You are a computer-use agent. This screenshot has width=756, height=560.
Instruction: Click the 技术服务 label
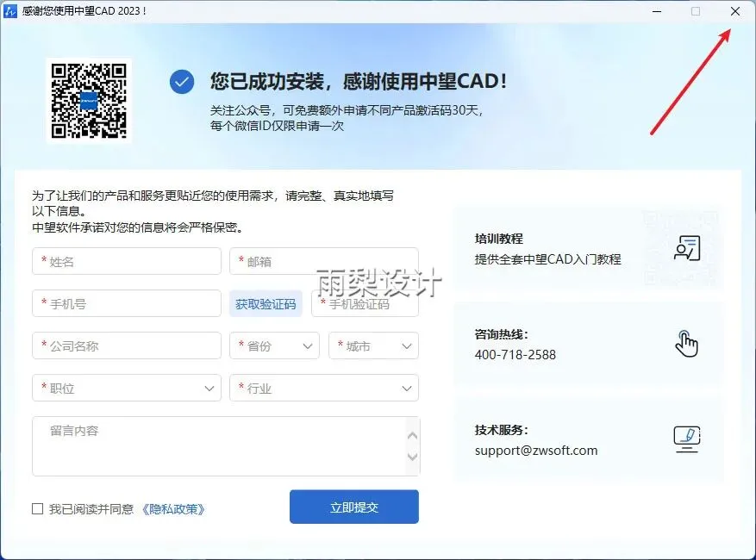pos(502,430)
